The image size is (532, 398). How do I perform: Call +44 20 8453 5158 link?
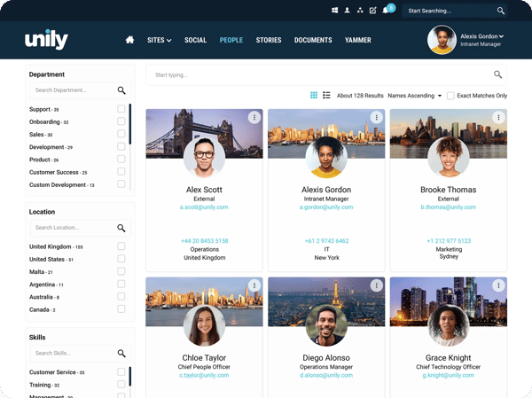(x=205, y=241)
